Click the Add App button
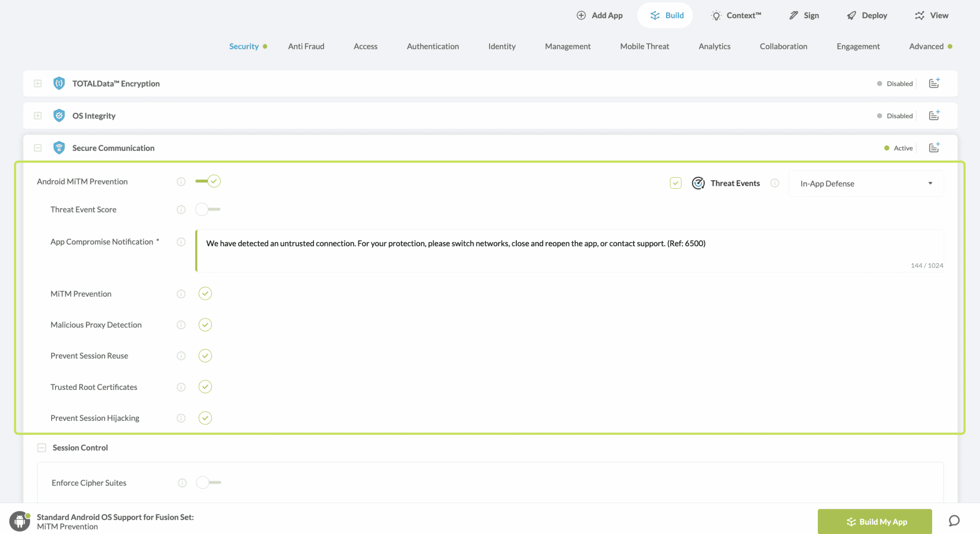980x534 pixels. coord(600,15)
